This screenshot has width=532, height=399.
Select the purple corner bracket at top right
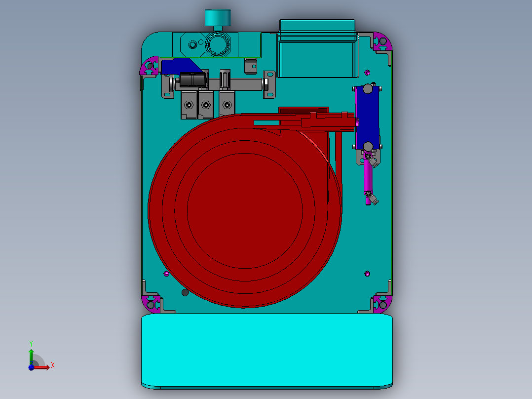(383, 42)
